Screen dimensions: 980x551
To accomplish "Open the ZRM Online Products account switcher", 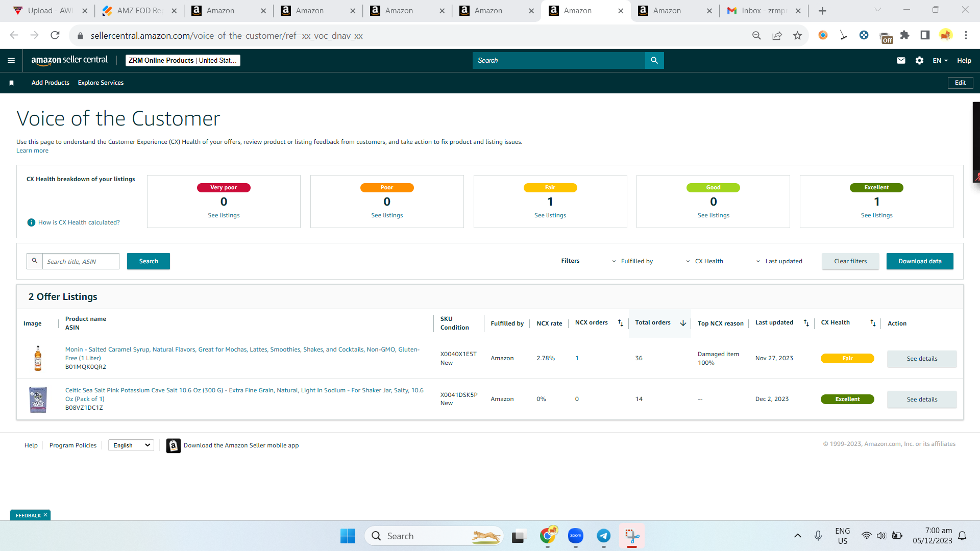I will pos(183,60).
